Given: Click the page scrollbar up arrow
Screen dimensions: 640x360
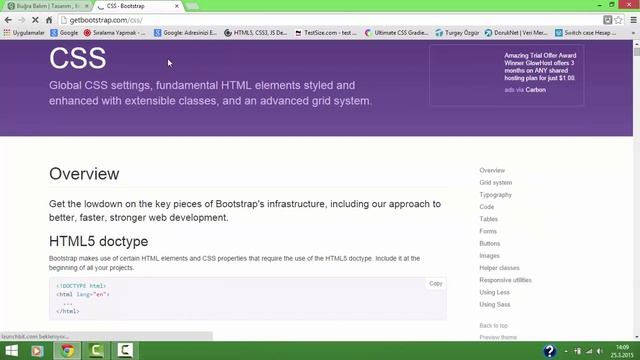Looking at the screenshot, I should tap(637, 44).
